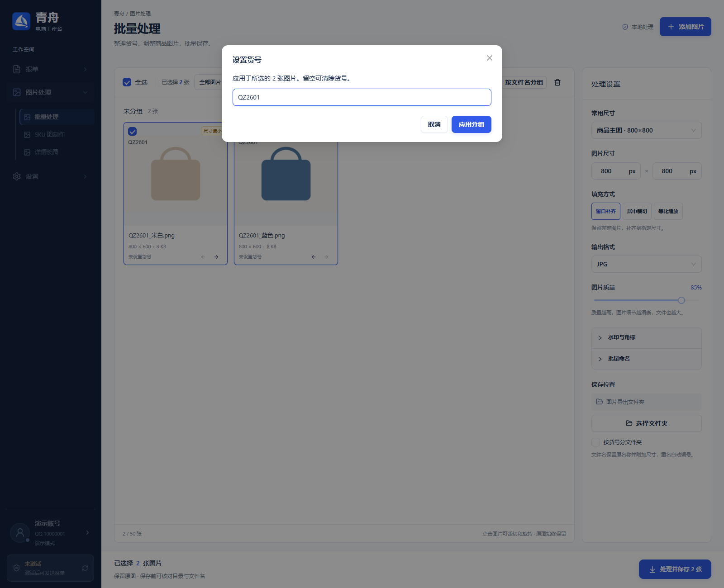Viewport: 724px width, 588px height.
Task: Click 处理并保存 2 张 button
Action: pyautogui.click(x=675, y=569)
